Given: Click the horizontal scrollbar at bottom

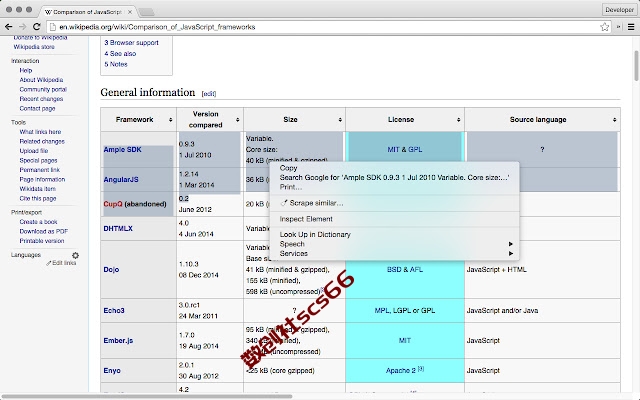Looking at the screenshot, I should pyautogui.click(x=147, y=396).
